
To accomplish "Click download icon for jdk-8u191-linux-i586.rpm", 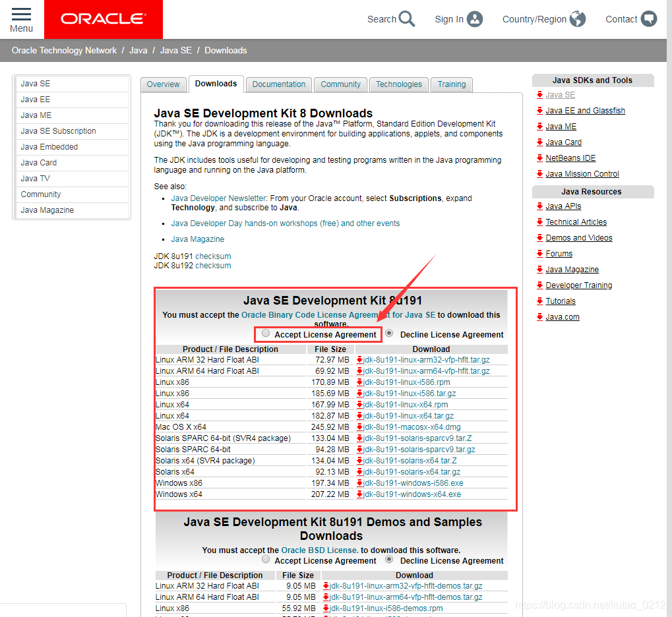I will tap(359, 382).
